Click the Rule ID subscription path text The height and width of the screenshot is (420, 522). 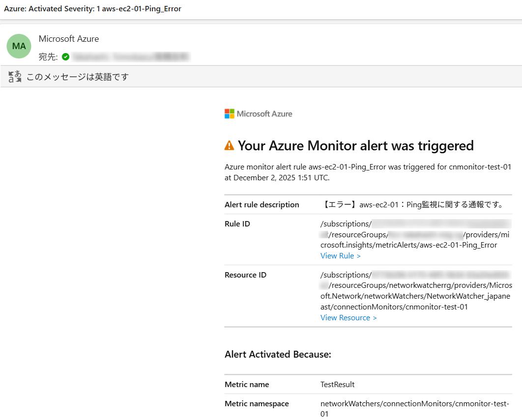coord(415,235)
